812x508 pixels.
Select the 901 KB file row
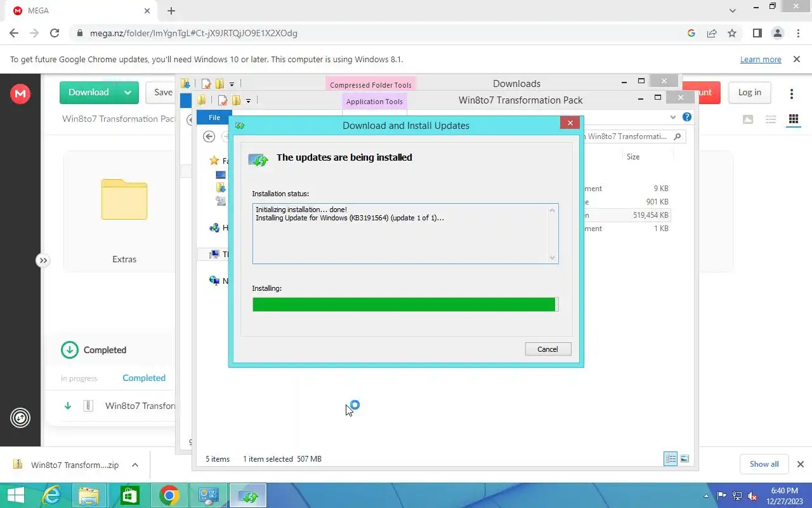627,202
